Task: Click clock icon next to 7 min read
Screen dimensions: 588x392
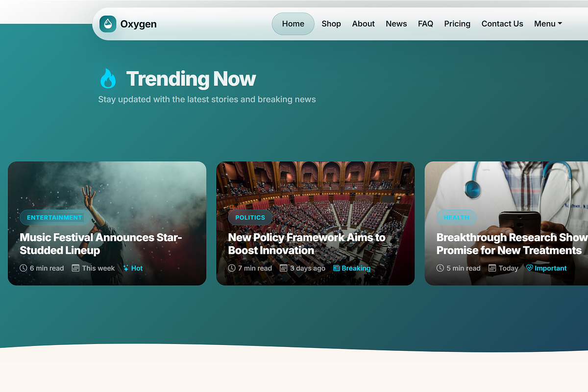Action: pos(232,268)
